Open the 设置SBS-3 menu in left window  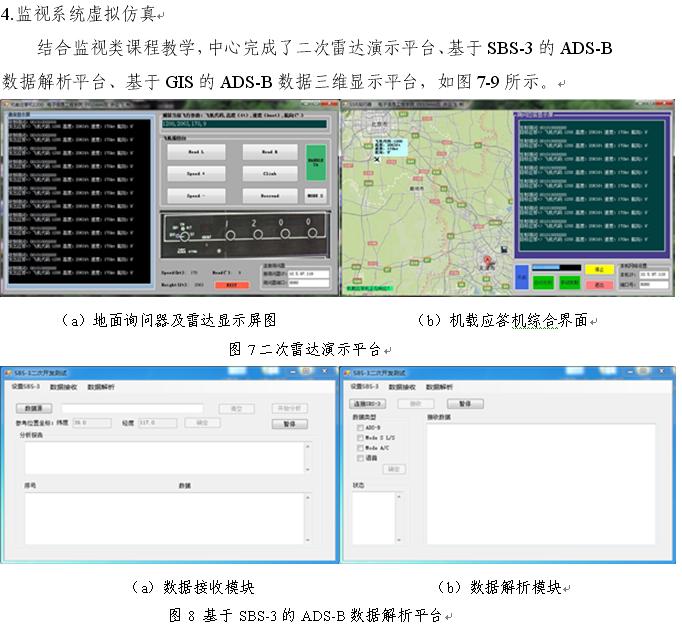click(x=25, y=386)
